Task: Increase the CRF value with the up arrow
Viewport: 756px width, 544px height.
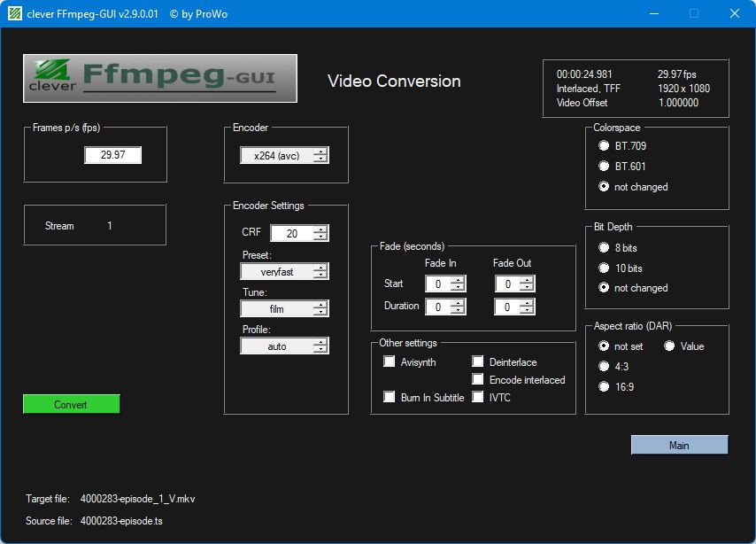Action: (320, 229)
